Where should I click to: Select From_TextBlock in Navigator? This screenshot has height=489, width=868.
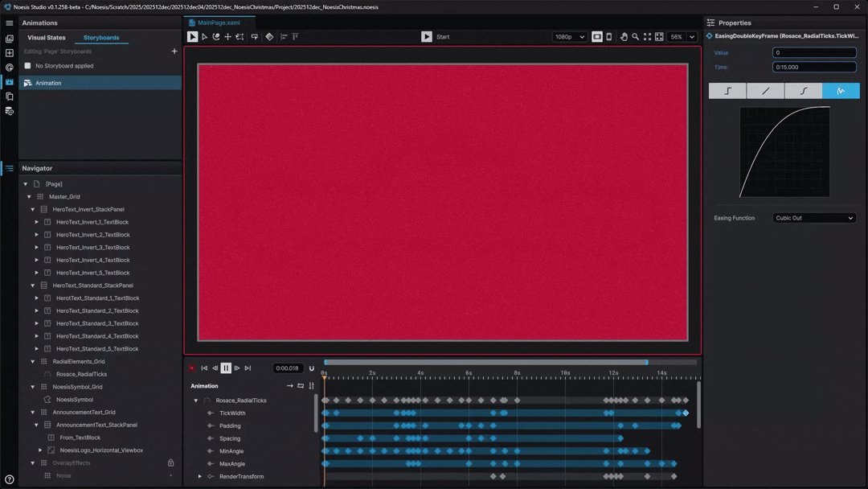(x=80, y=438)
